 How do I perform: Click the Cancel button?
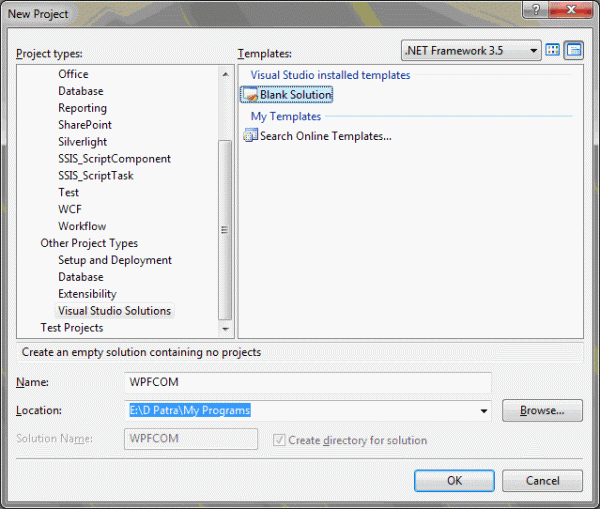click(x=542, y=481)
